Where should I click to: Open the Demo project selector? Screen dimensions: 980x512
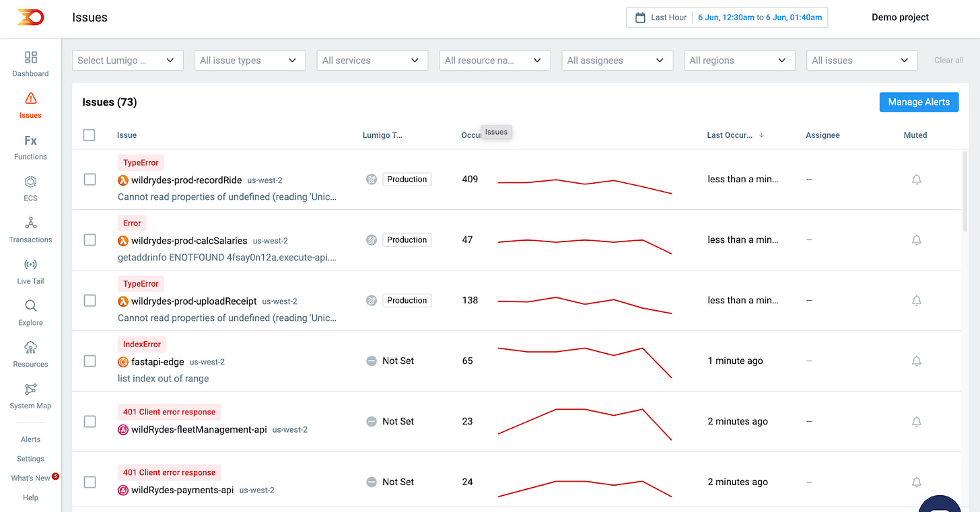[900, 17]
